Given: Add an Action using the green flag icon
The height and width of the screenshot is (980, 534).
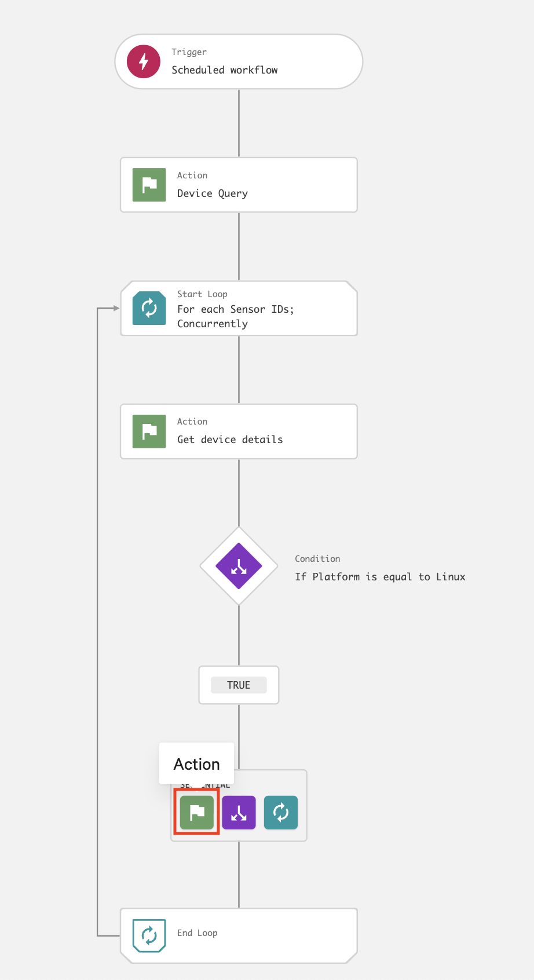Looking at the screenshot, I should coord(197,813).
